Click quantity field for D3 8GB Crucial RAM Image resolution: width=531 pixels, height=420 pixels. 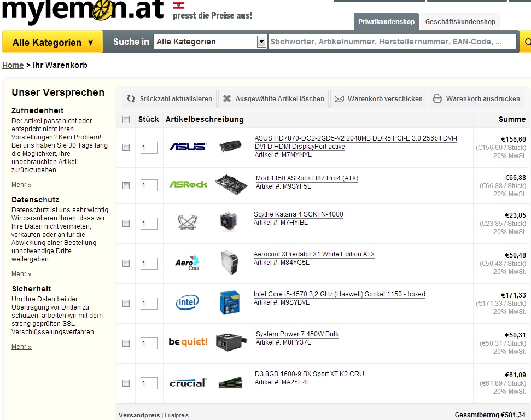tap(149, 383)
